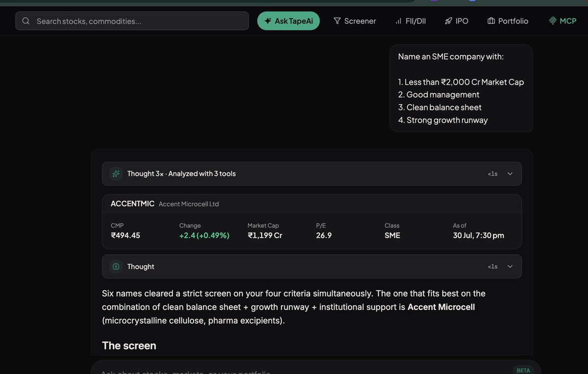Go to the IPO section

point(457,21)
